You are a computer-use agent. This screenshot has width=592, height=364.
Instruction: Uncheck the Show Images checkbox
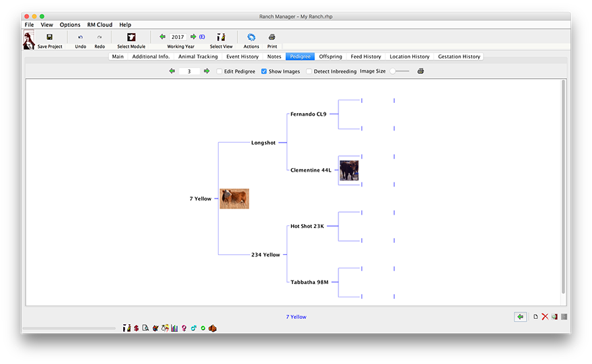(x=264, y=71)
